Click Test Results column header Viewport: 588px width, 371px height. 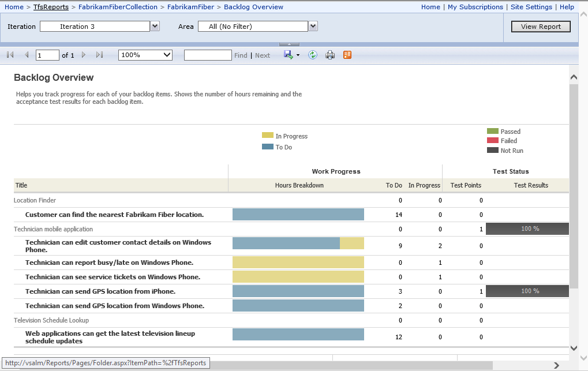(531, 185)
